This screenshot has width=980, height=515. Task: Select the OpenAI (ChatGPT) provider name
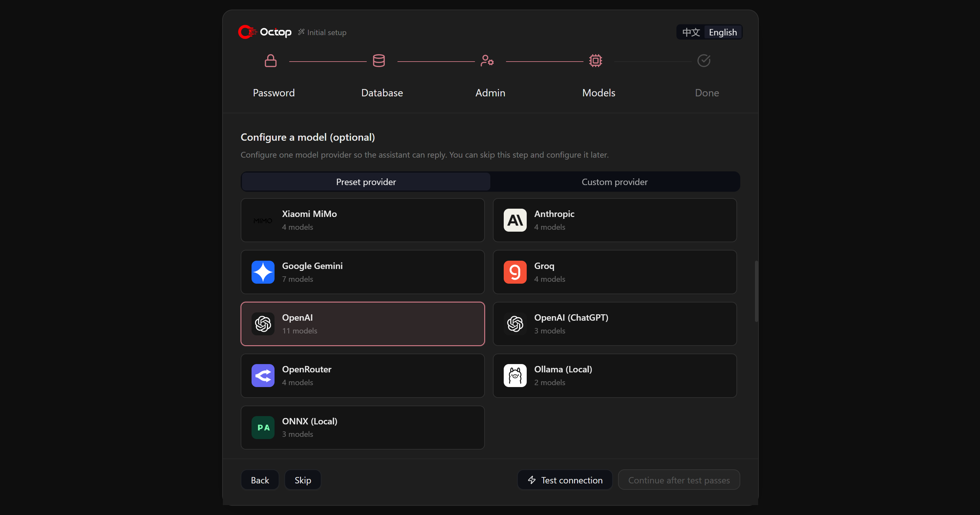571,317
